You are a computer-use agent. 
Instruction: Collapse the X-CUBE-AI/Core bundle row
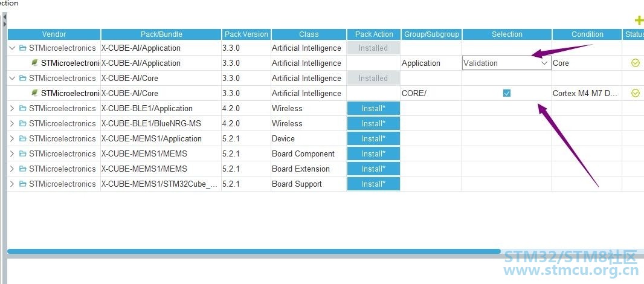(x=12, y=78)
